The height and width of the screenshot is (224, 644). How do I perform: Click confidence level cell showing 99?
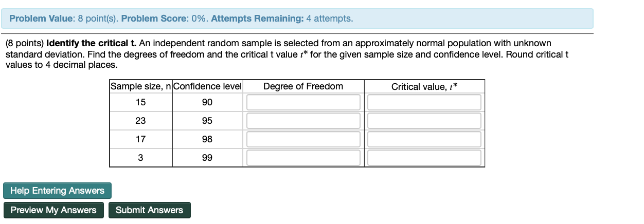click(x=207, y=158)
